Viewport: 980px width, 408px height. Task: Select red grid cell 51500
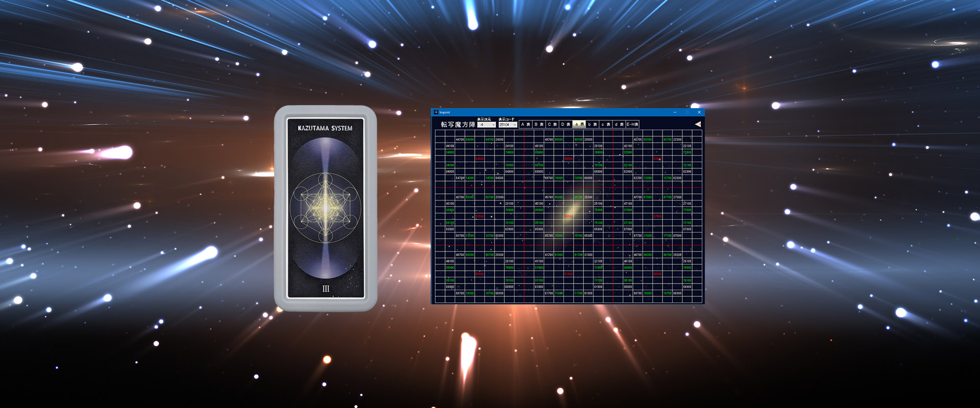coord(569,274)
